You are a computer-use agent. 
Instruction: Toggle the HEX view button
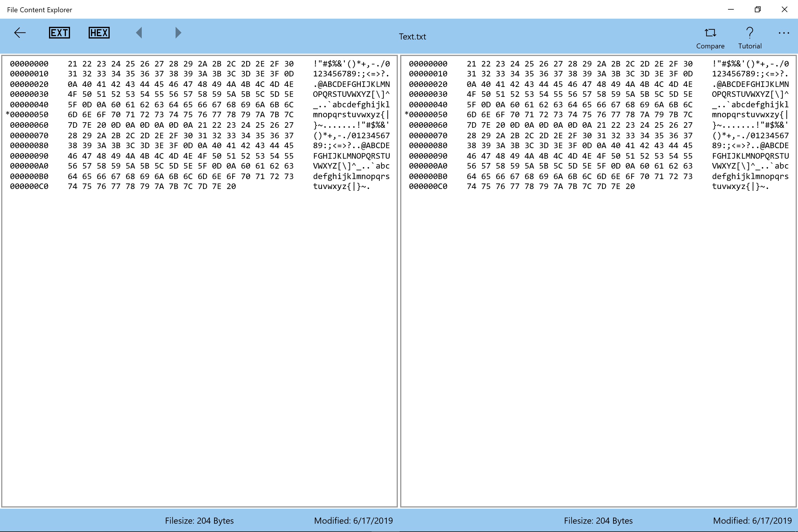(99, 33)
